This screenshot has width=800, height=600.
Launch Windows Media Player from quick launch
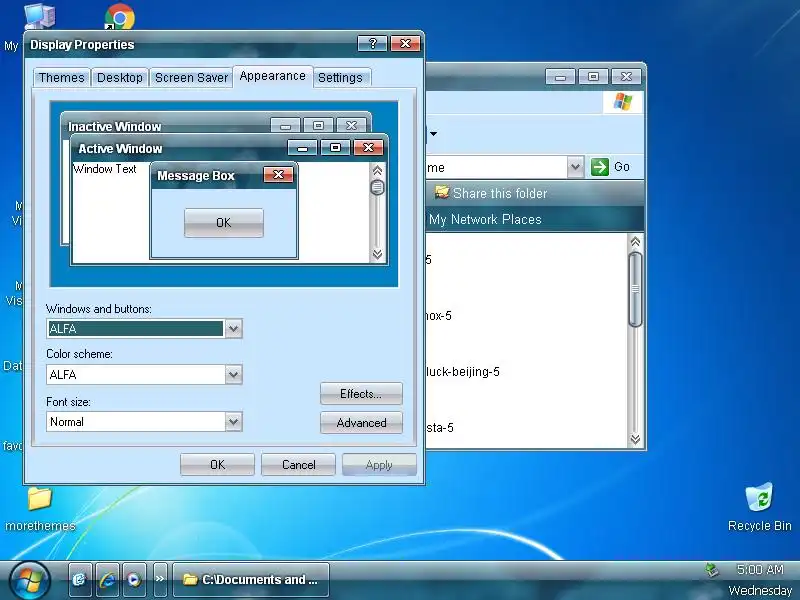click(x=134, y=579)
